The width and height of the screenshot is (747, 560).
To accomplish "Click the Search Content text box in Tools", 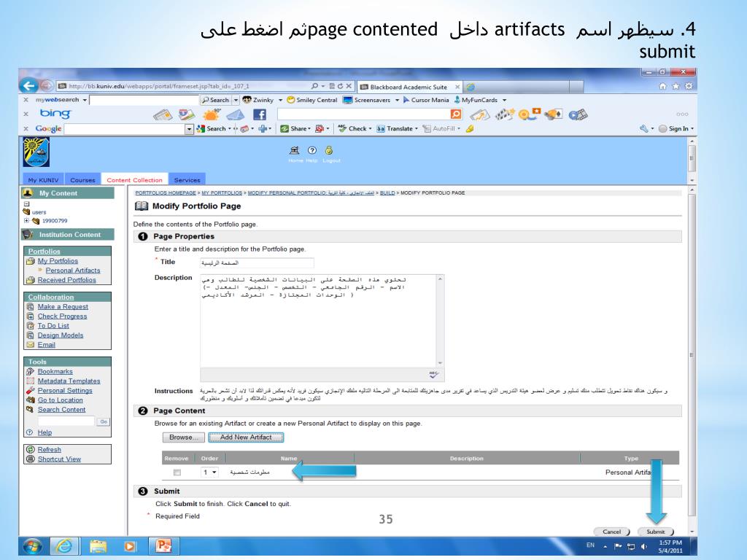I will [66, 421].
